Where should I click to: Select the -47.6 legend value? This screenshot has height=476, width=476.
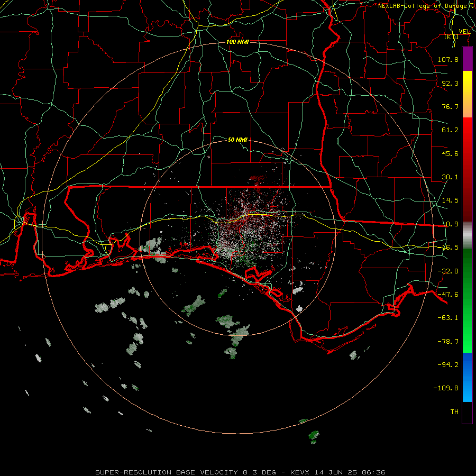[448, 295]
